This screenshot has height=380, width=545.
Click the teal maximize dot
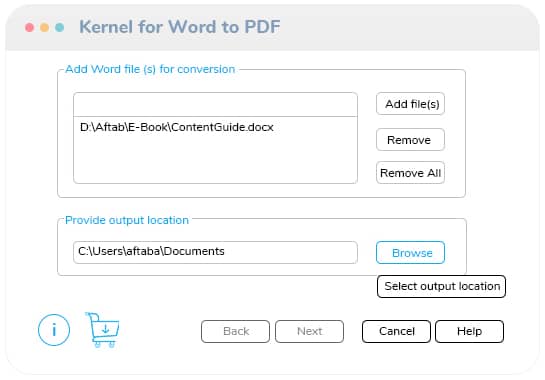pyautogui.click(x=59, y=27)
